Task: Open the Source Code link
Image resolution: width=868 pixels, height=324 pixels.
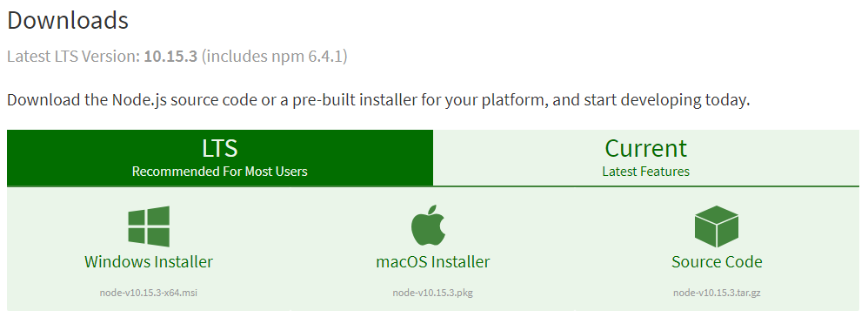Action: click(x=717, y=262)
